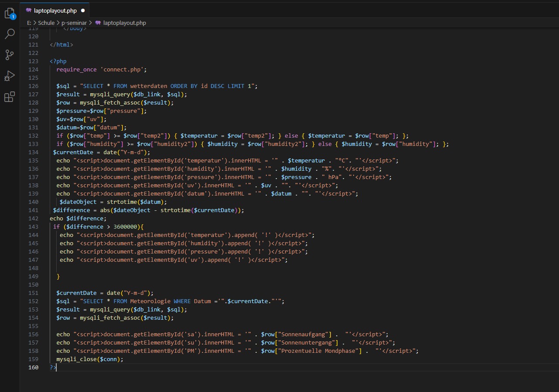559x392 pixels.
Task: Click the closing ?> tag on line 160
Action: point(53,367)
